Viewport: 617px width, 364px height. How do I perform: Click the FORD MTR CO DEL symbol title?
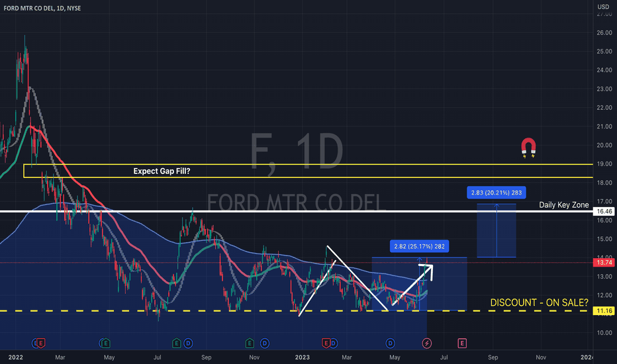point(42,8)
